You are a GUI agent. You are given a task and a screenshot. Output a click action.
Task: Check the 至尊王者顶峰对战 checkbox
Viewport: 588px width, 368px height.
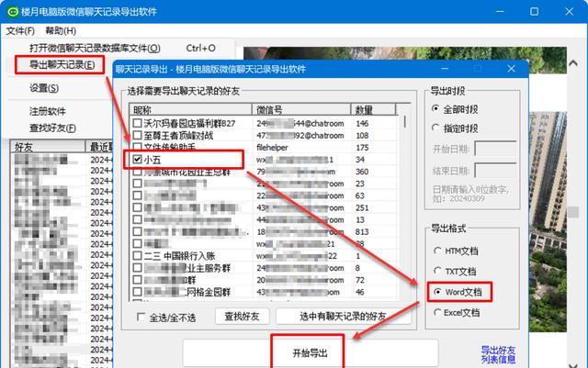tap(137, 135)
